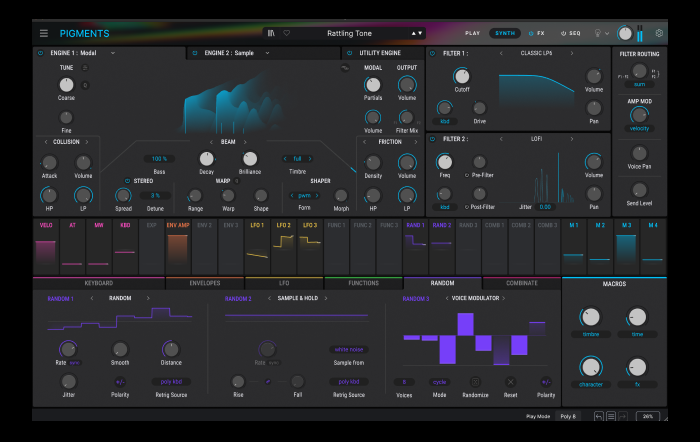This screenshot has height=442, width=700.
Task: Open the FUNCTIONS modulation tab
Action: (x=363, y=283)
